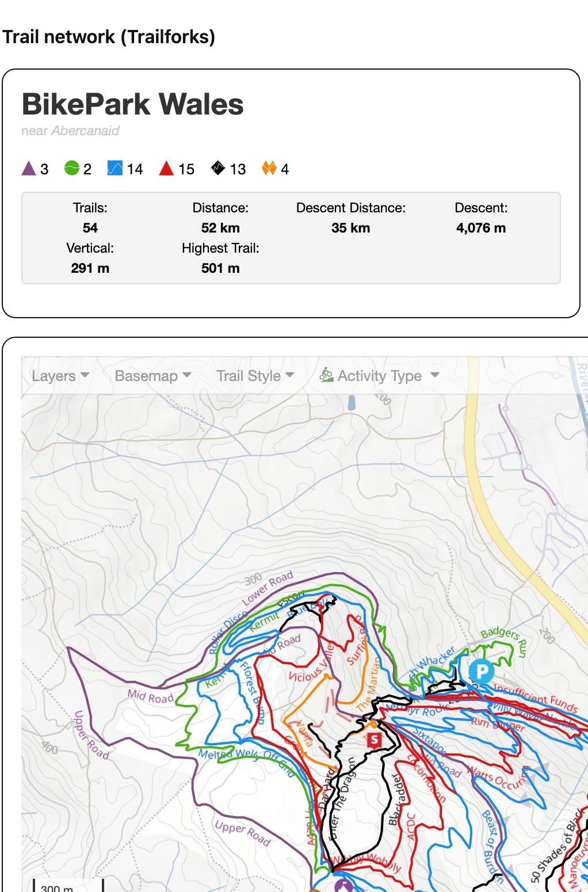
Task: Click the blue square intermediate-trail icon
Action: [115, 168]
